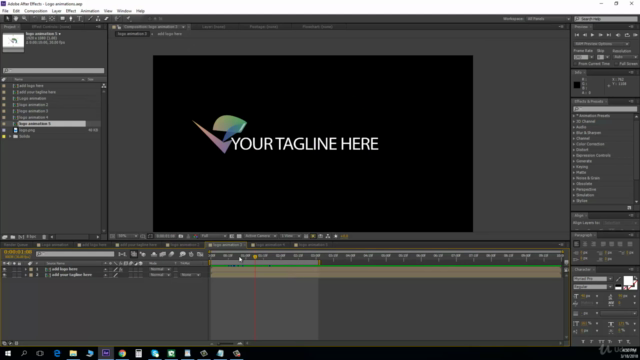Open Microsoft Edge from the taskbar
Image resolution: width=640 pixels, height=360 pixels.
[57, 353]
